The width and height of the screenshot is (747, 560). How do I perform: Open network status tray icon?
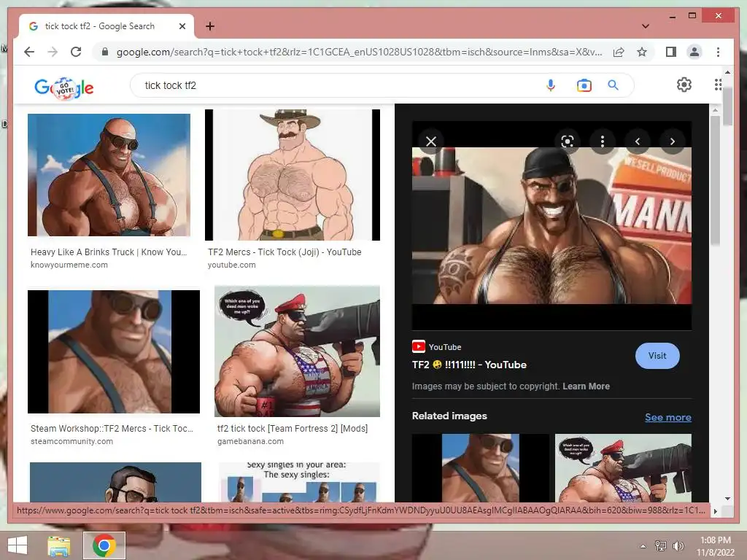(661, 545)
